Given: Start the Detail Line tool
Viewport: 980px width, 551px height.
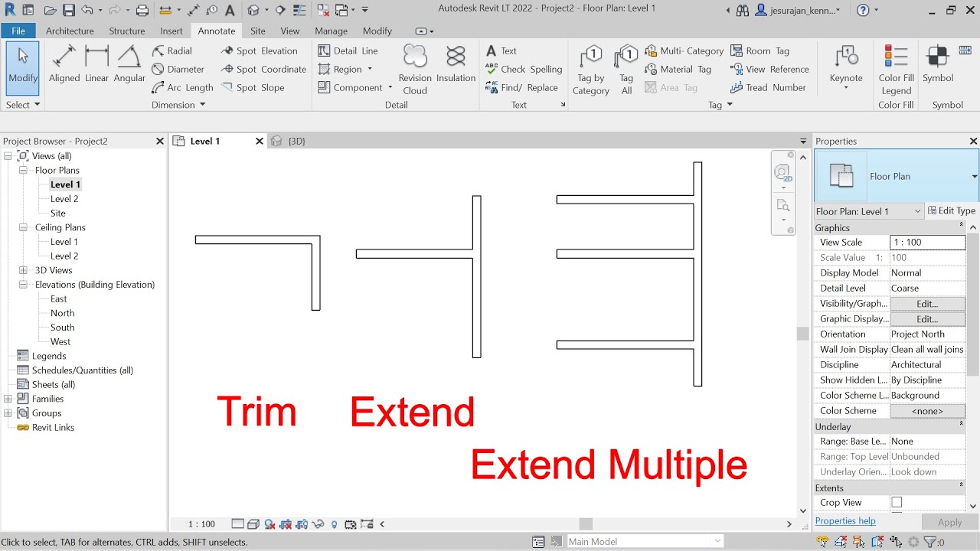Looking at the screenshot, I should 348,51.
